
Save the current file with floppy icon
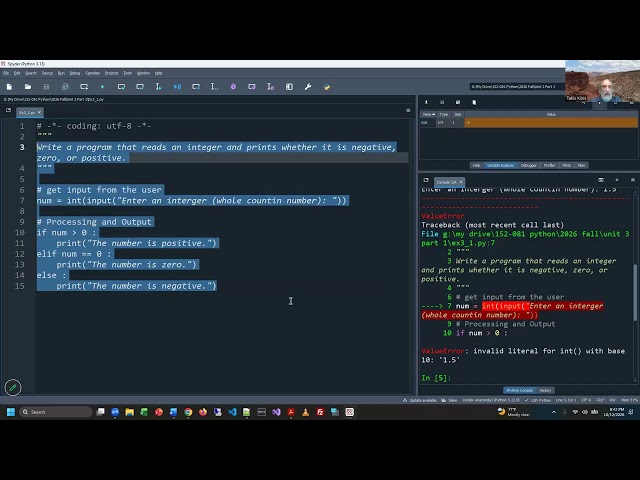(x=46, y=87)
